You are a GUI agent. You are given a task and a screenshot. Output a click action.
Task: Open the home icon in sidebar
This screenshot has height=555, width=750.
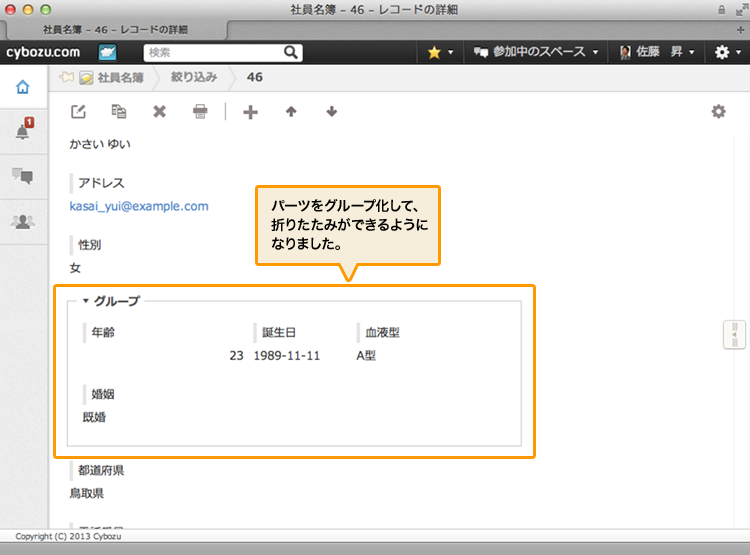pyautogui.click(x=23, y=87)
